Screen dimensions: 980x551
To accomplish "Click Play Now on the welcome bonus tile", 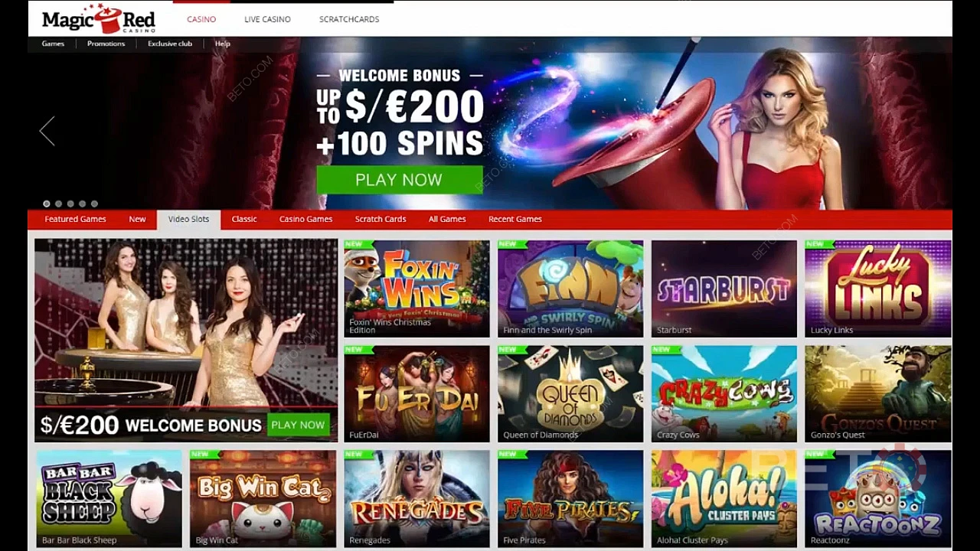I will tap(298, 425).
